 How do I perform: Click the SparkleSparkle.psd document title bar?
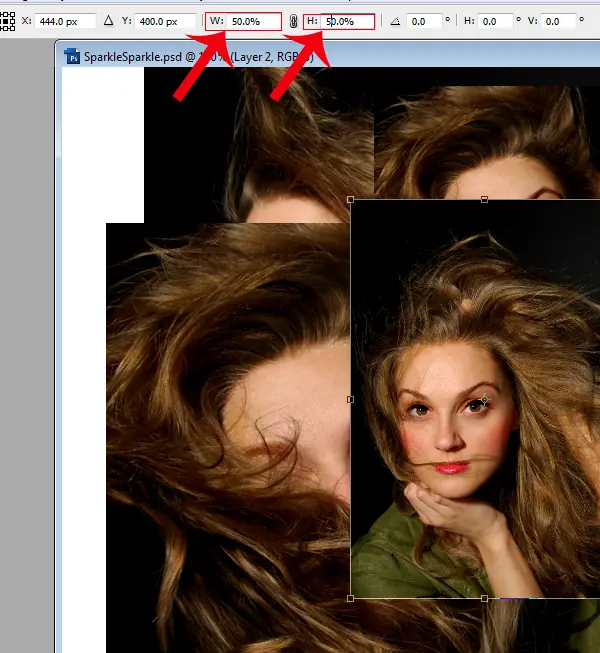coord(200,57)
